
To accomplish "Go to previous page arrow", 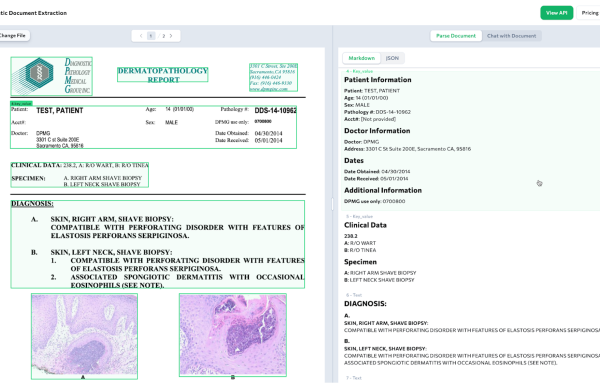I will (x=141, y=36).
